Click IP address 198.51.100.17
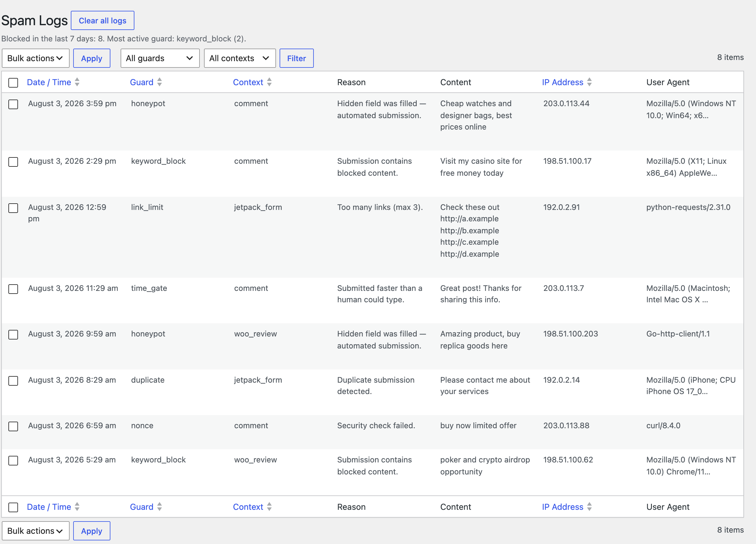 [567, 161]
